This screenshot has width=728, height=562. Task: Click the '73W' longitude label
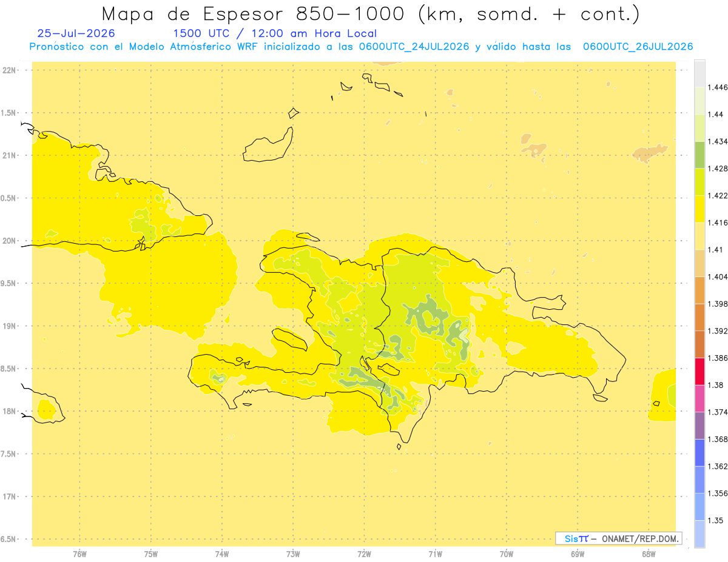point(293,555)
